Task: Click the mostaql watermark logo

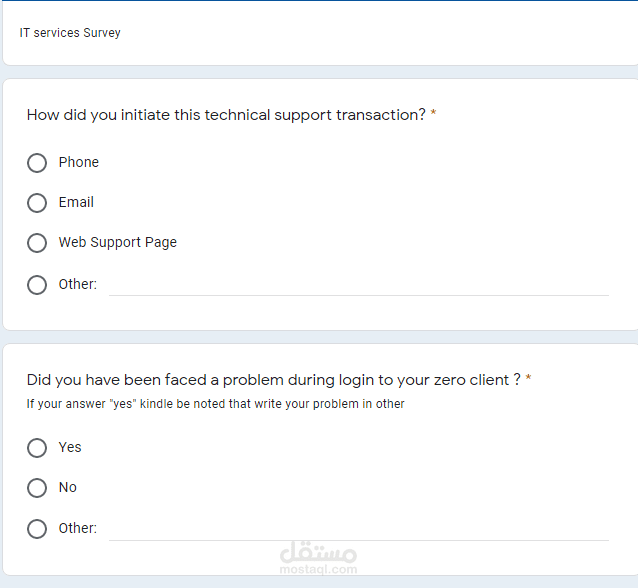Action: coord(318,557)
